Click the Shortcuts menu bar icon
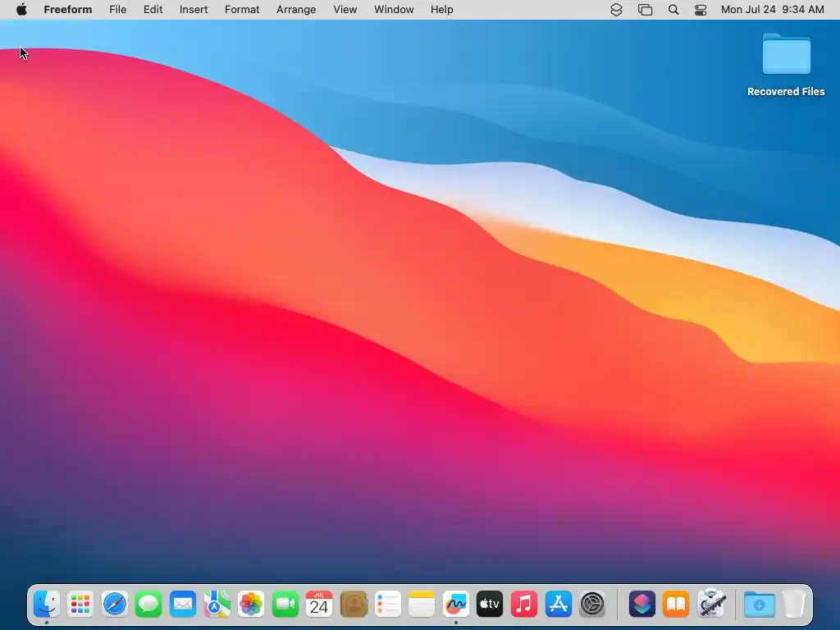 pos(616,10)
